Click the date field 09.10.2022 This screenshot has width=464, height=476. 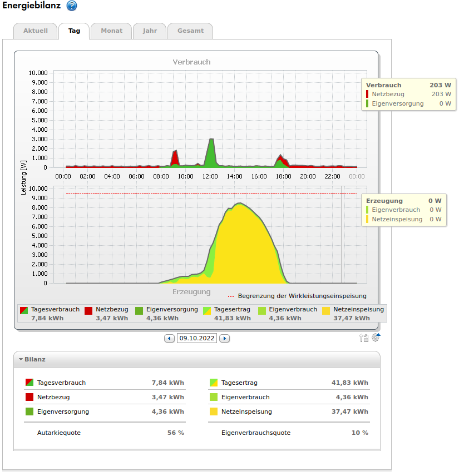coord(196,338)
